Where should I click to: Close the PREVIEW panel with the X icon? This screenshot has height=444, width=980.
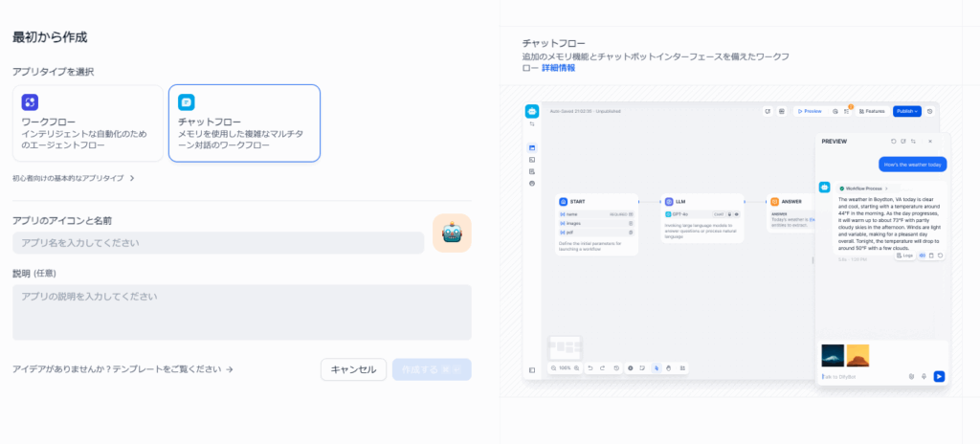coord(929,141)
